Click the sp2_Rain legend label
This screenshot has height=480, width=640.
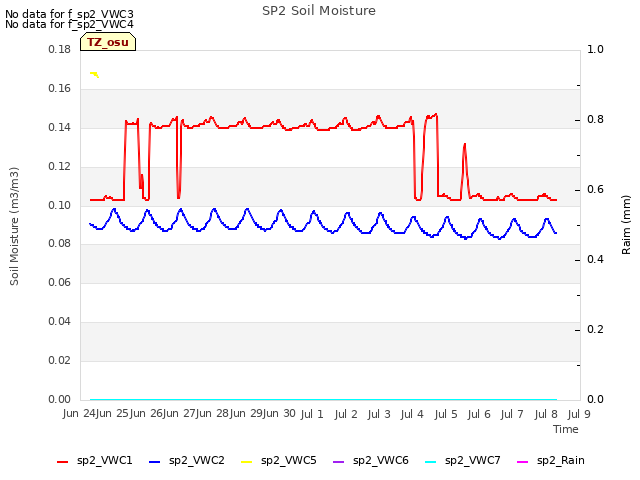click(x=561, y=460)
